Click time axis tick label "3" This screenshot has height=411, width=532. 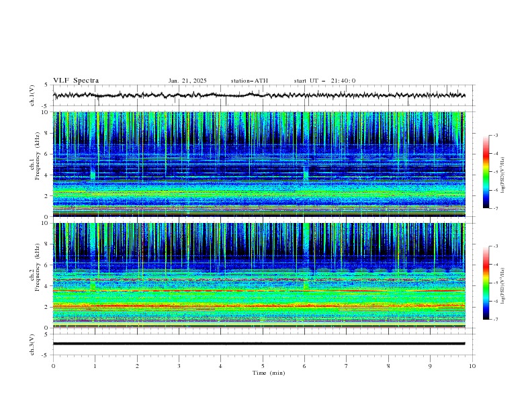click(179, 366)
